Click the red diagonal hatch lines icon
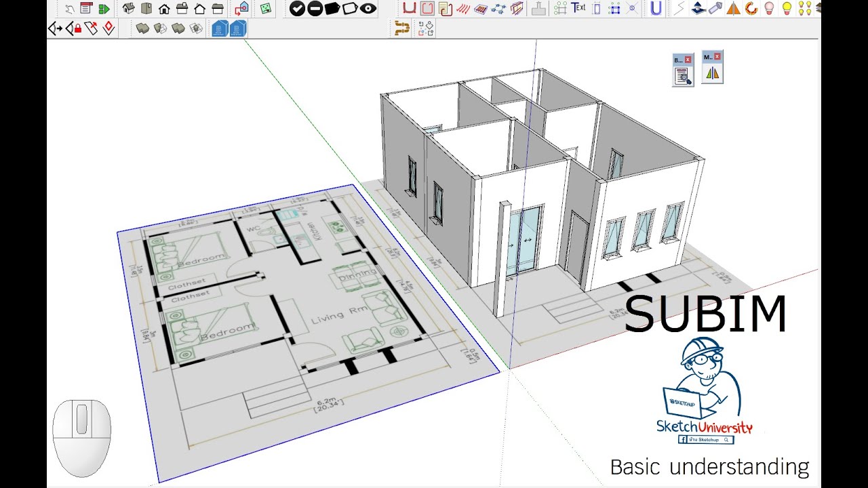Screen dimensions: 868x488 pos(463,9)
